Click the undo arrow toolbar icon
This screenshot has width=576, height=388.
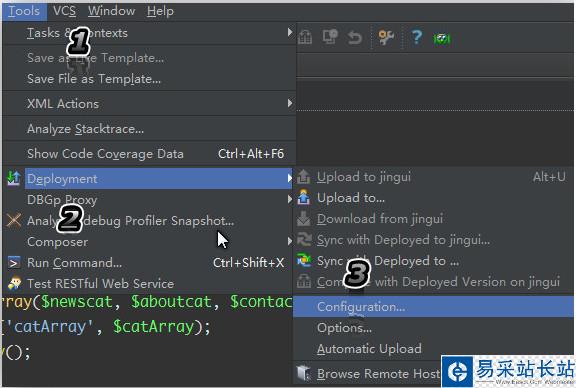tap(355, 37)
